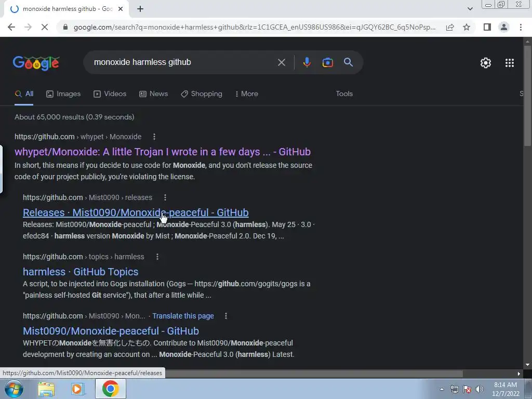Screen dimensions: 532x399
Task: Open a new browser tab
Action: [x=140, y=9]
